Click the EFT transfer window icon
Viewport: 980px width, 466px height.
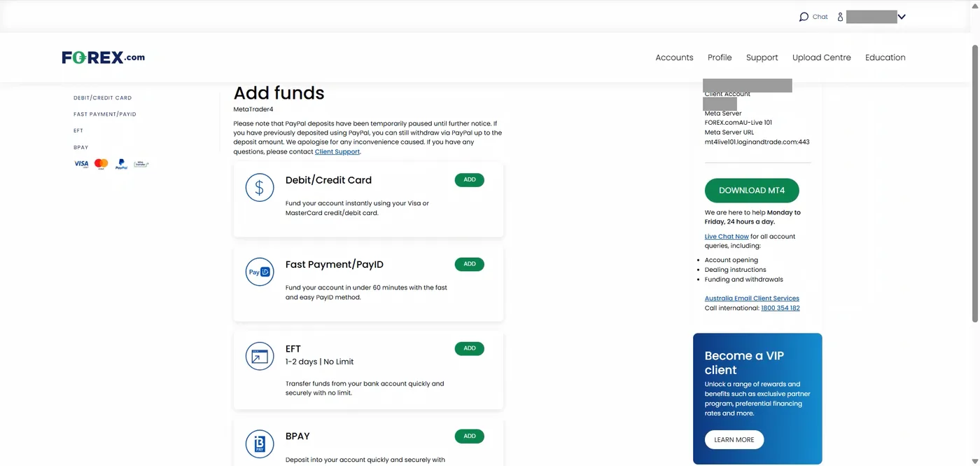pyautogui.click(x=260, y=357)
